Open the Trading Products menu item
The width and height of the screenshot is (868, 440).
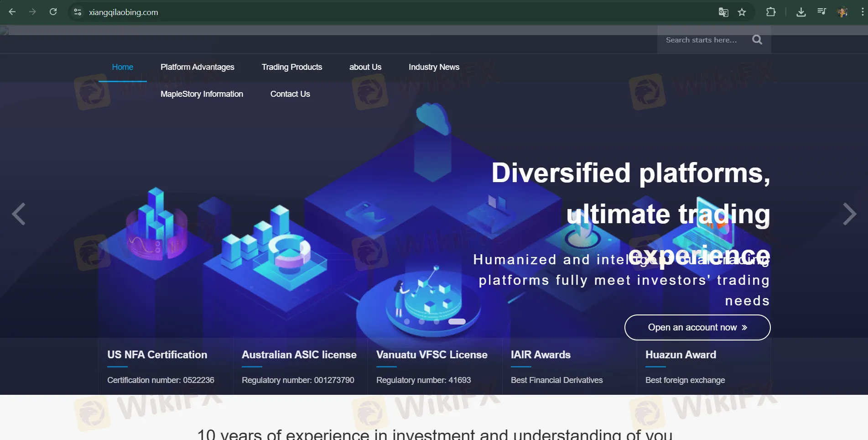click(291, 67)
